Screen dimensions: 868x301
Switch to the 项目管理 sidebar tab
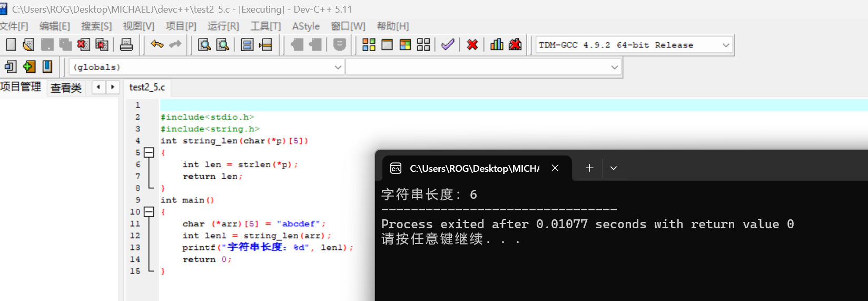coord(21,87)
